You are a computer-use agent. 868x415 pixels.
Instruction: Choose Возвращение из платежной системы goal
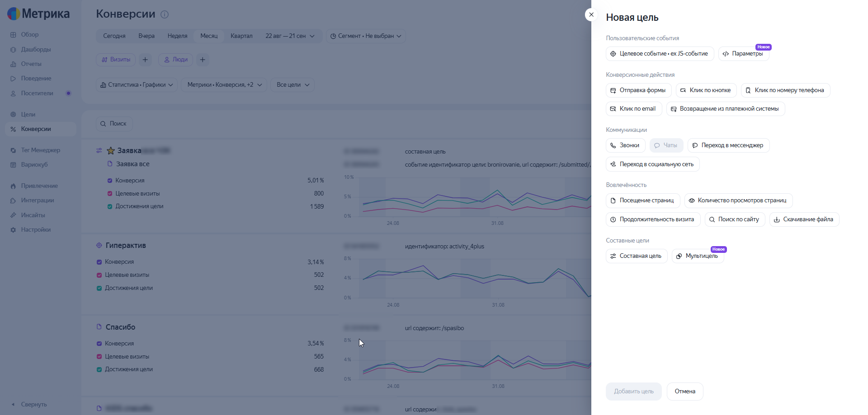[725, 109]
